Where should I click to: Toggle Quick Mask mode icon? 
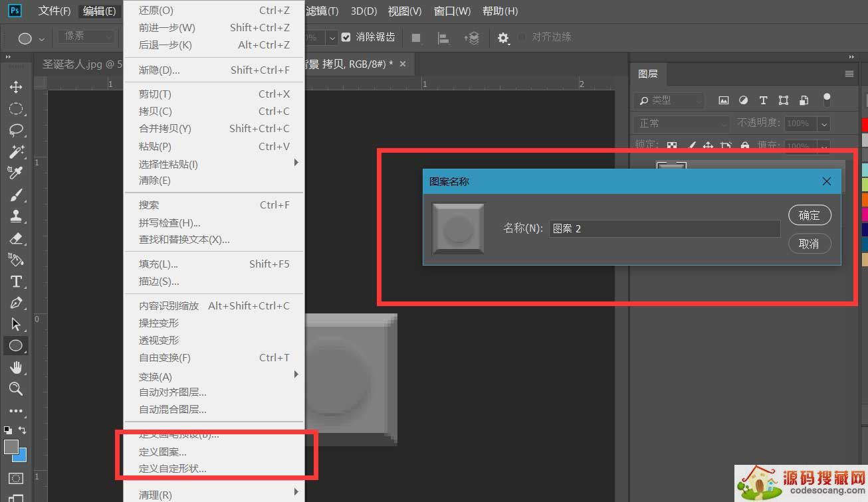16,478
